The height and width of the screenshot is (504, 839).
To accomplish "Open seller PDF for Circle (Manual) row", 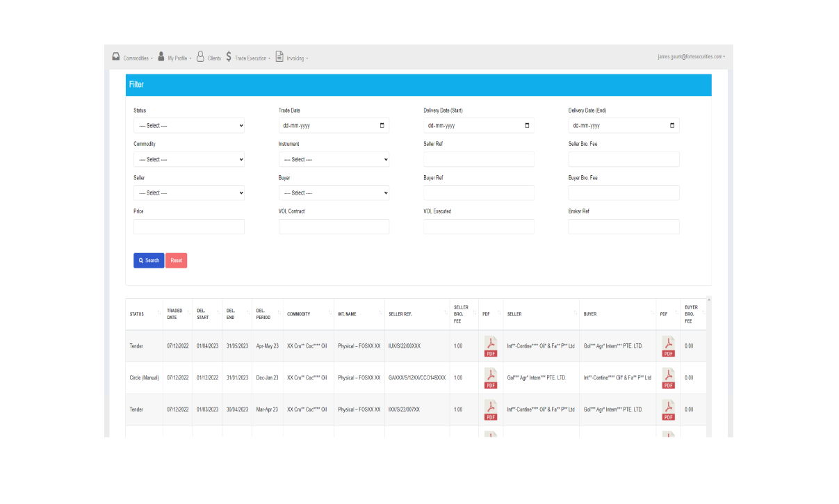I will tap(491, 377).
